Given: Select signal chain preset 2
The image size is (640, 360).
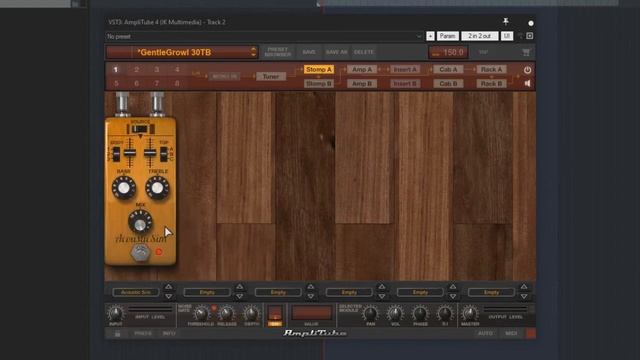Looking at the screenshot, I should pyautogui.click(x=136, y=70).
